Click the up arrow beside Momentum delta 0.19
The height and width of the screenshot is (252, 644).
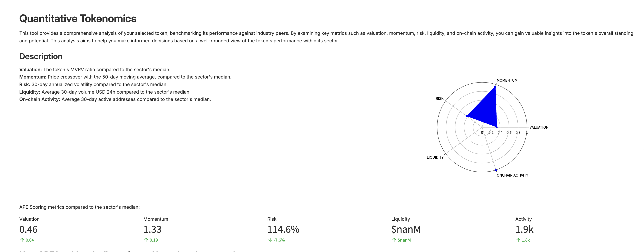146,240
